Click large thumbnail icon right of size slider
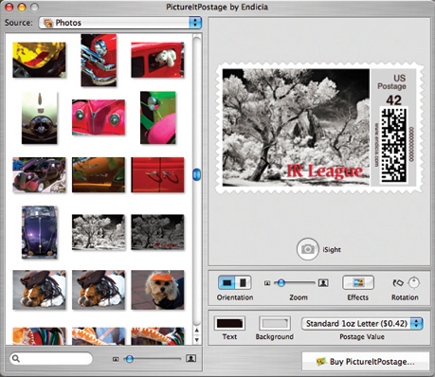The width and height of the screenshot is (435, 377). [191, 358]
